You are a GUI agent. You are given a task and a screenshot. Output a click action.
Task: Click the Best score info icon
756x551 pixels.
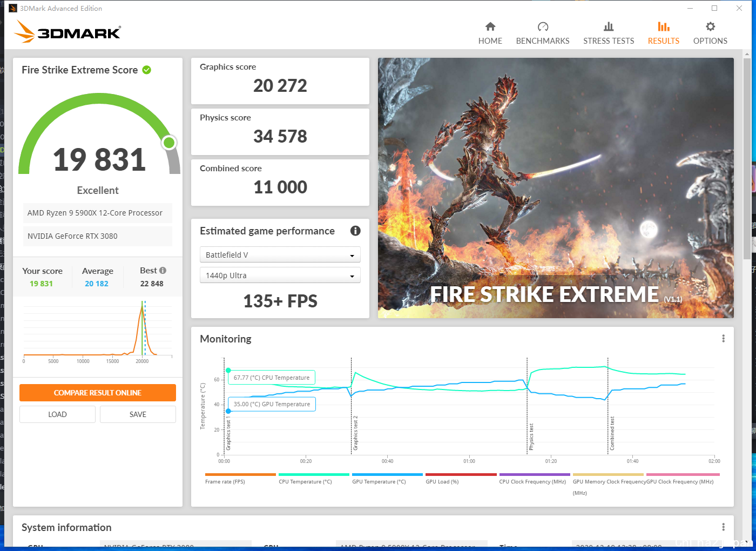[x=163, y=270]
